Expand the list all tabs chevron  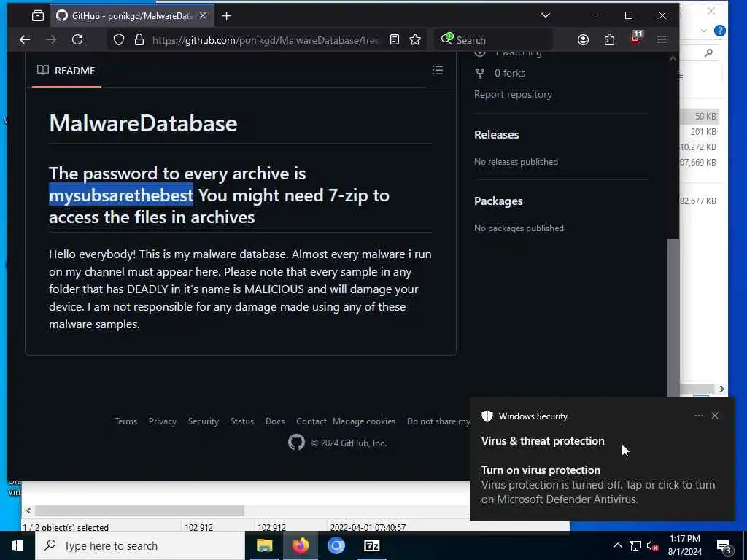pyautogui.click(x=546, y=16)
